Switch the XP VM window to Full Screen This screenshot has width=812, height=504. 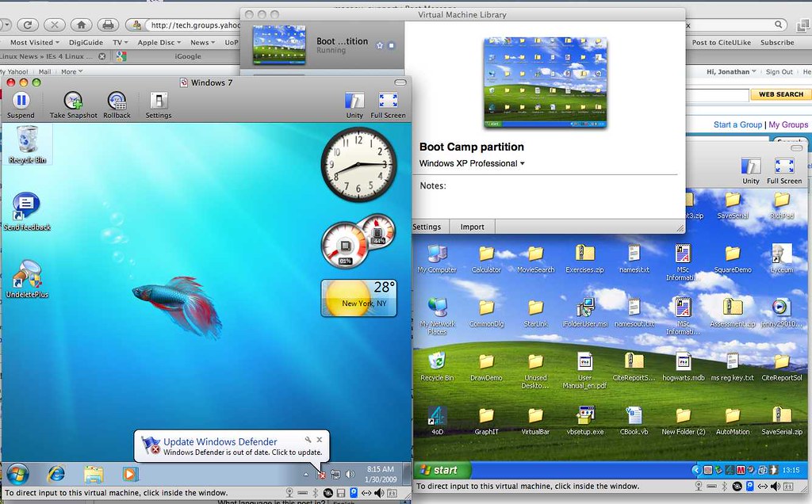pos(784,170)
